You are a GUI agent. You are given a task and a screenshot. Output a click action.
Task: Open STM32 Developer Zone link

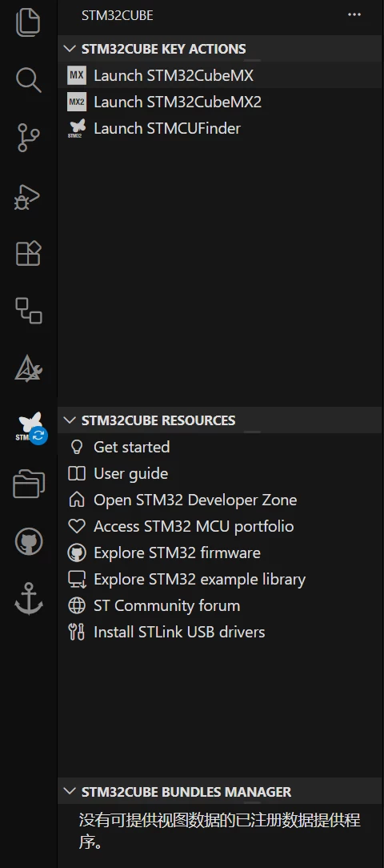point(195,500)
